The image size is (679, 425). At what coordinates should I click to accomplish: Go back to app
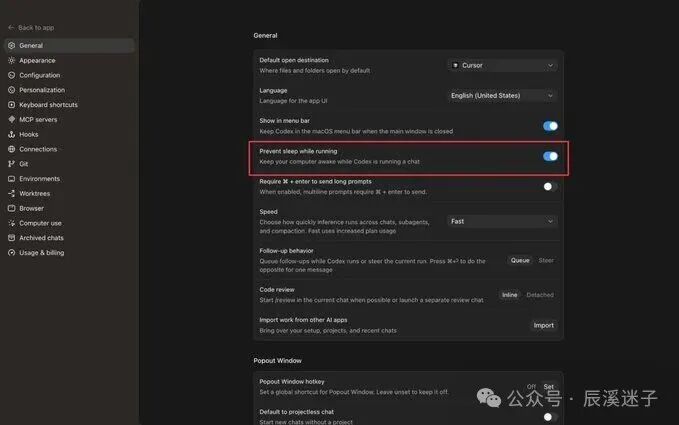[31, 28]
